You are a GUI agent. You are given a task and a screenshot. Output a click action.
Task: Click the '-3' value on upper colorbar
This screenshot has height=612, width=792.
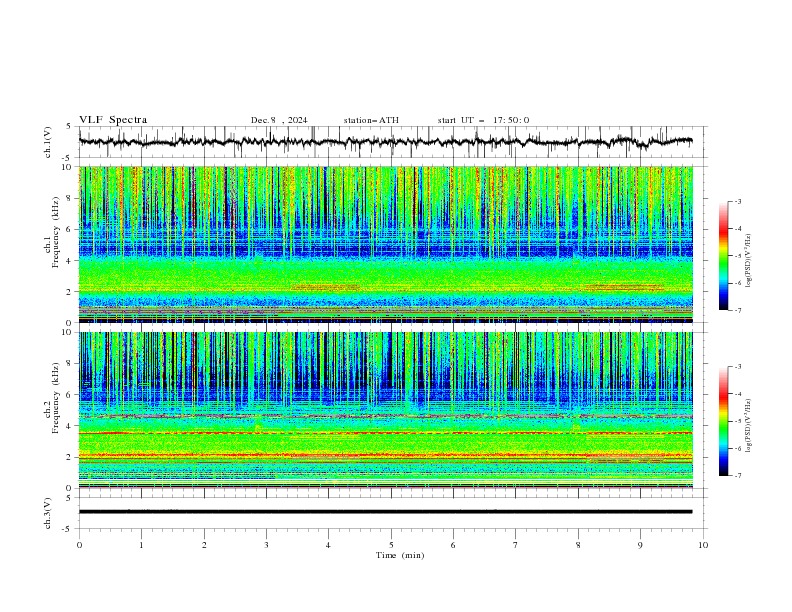tap(738, 201)
